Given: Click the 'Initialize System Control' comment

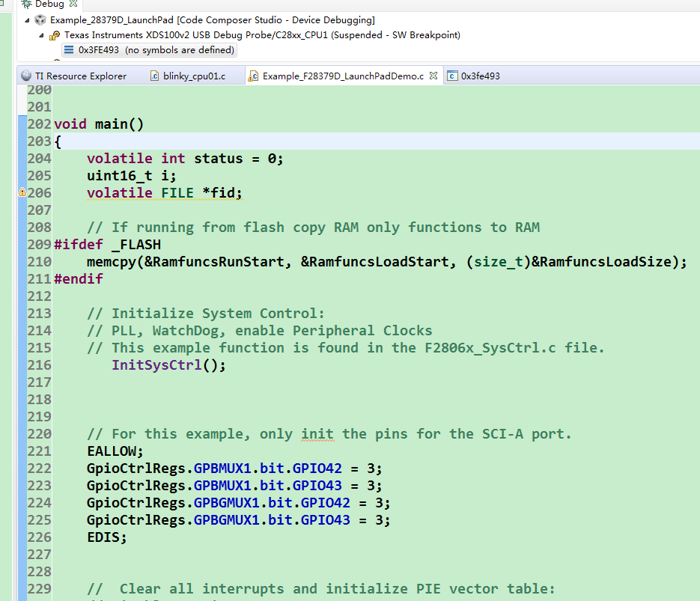Looking at the screenshot, I should click(x=206, y=313).
